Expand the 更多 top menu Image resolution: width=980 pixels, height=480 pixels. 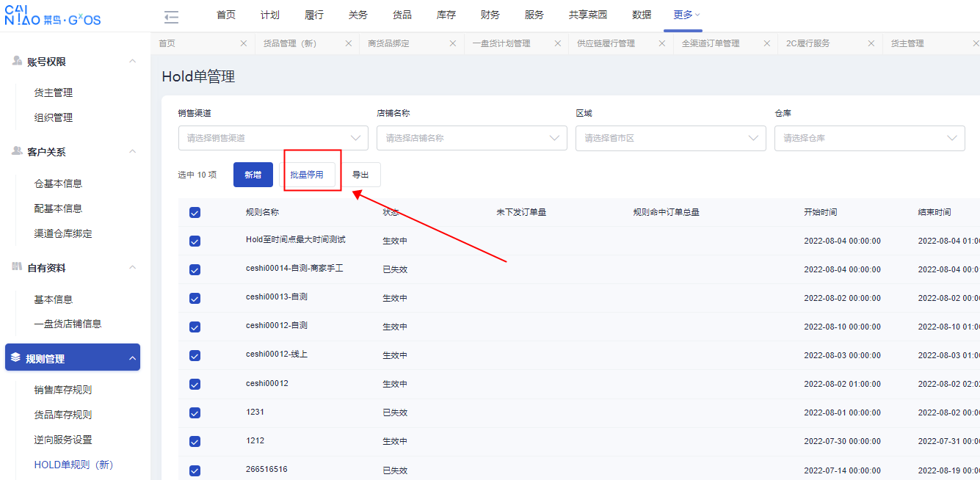click(686, 15)
